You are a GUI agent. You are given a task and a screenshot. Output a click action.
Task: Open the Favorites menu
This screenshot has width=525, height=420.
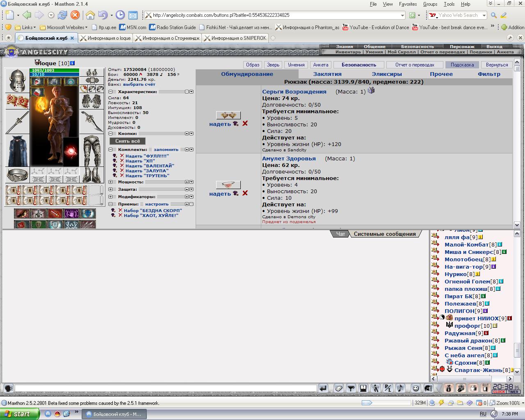pos(408,4)
